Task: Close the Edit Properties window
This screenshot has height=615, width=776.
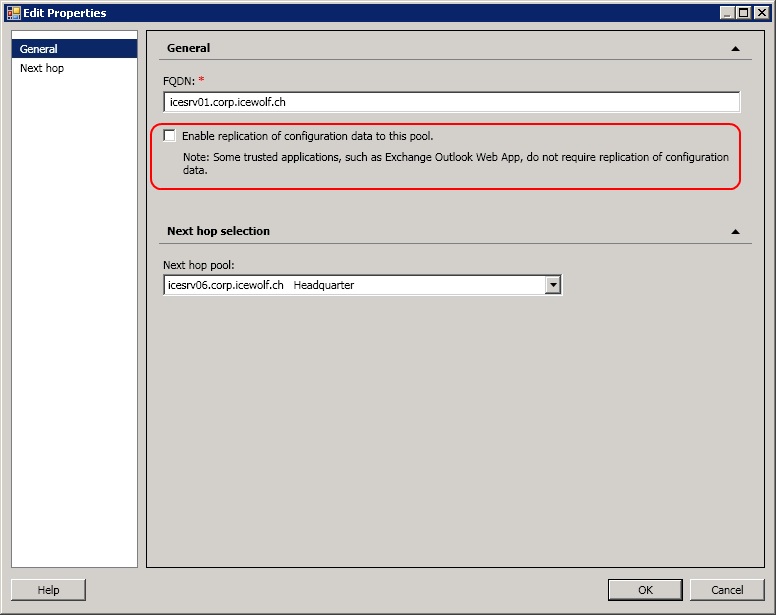Action: tap(761, 13)
